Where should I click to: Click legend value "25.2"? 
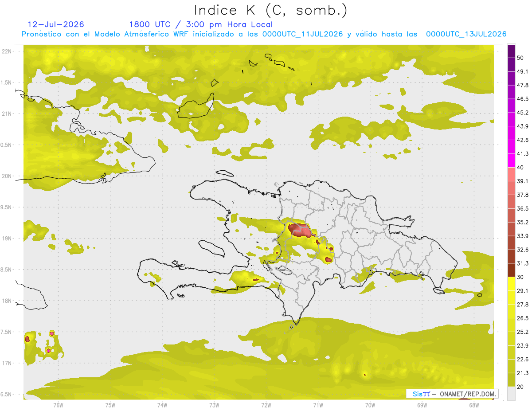523,332
